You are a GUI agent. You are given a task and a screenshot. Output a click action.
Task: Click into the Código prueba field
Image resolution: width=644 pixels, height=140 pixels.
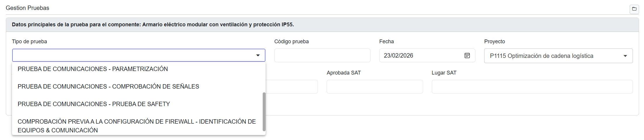tap(322, 56)
